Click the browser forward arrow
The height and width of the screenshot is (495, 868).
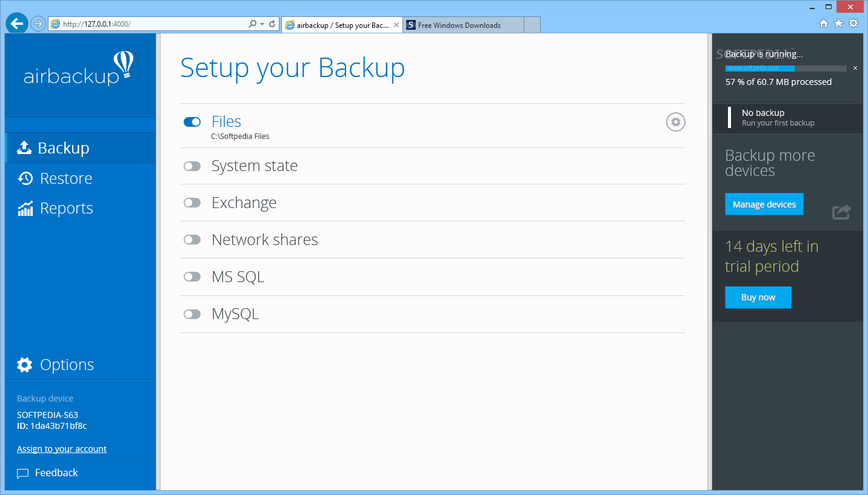[x=38, y=24]
